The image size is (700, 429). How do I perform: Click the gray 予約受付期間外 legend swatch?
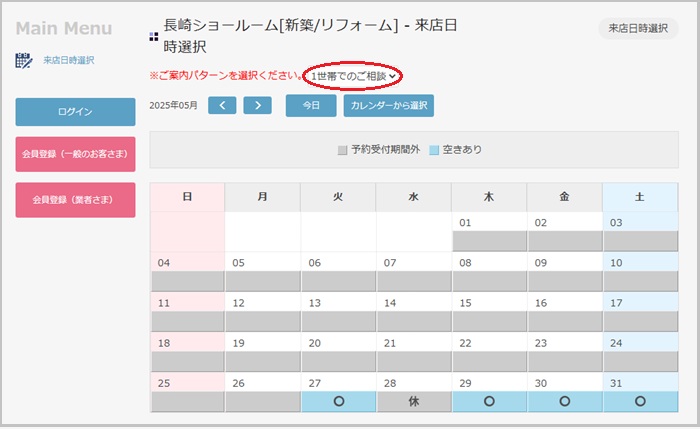tap(342, 150)
